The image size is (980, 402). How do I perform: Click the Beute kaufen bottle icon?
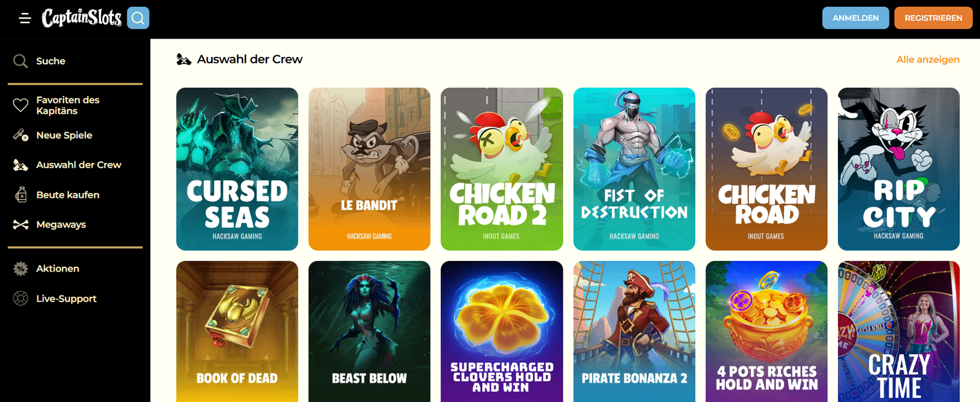pos(21,195)
